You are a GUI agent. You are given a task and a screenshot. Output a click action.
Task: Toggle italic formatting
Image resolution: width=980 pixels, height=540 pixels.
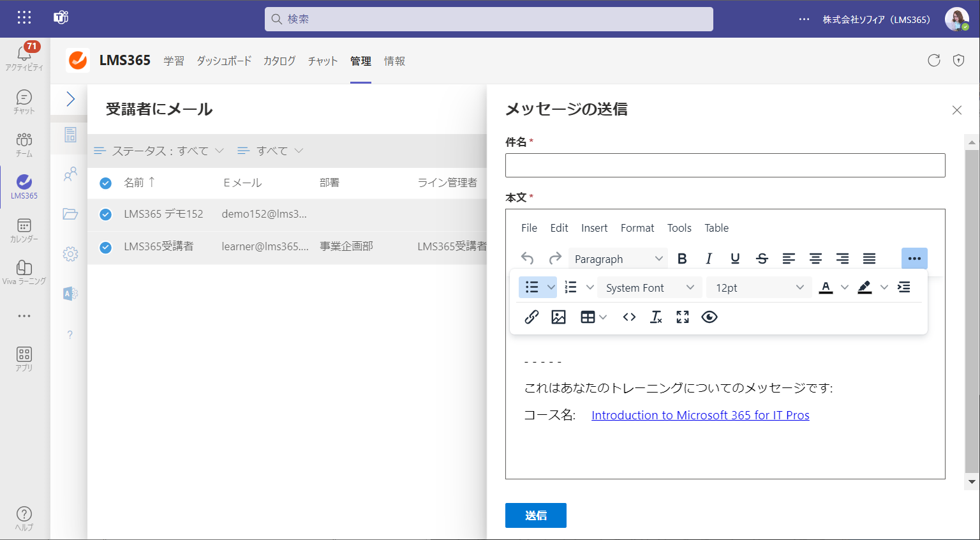pos(709,259)
